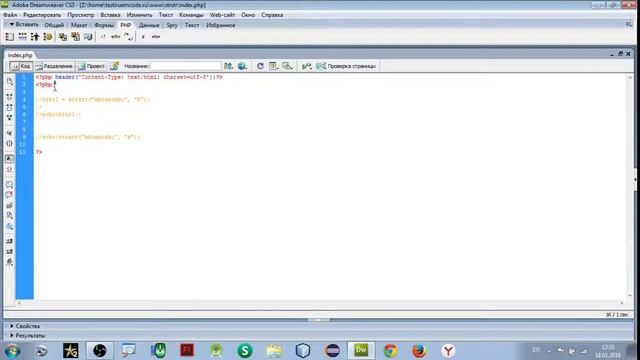This screenshot has height=360, width=640.
Task: Switch to Проект (Design) view
Action: [x=92, y=66]
